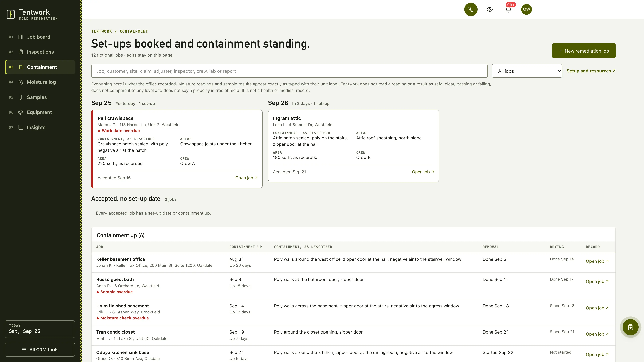The height and width of the screenshot is (362, 644).
Task: Click the Accepted Sep 16 text
Action: (114, 178)
